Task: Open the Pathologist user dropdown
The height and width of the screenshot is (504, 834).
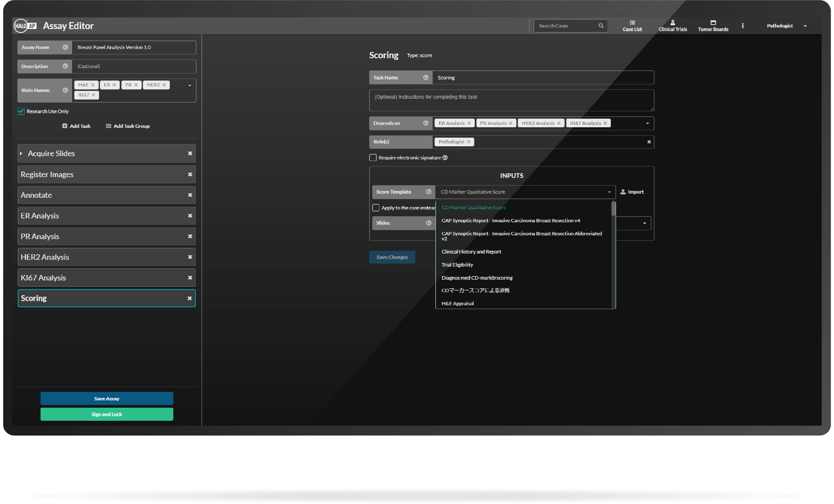Action: click(x=805, y=26)
